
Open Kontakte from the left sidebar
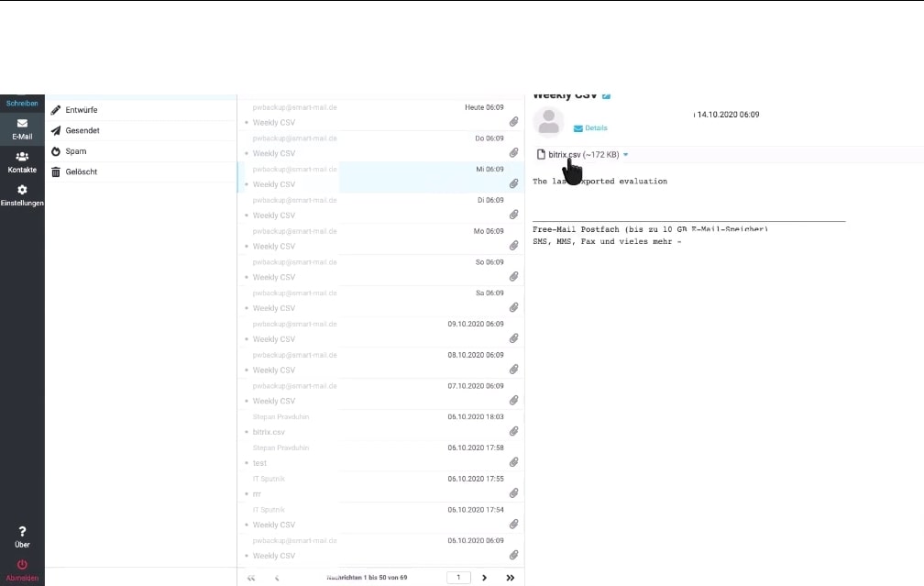21,161
